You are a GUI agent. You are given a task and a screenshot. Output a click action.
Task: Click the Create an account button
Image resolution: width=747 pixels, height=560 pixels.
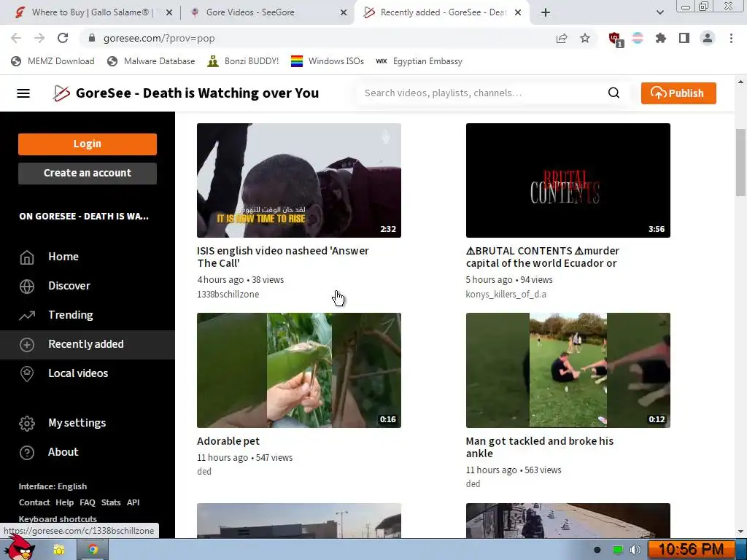click(x=88, y=174)
